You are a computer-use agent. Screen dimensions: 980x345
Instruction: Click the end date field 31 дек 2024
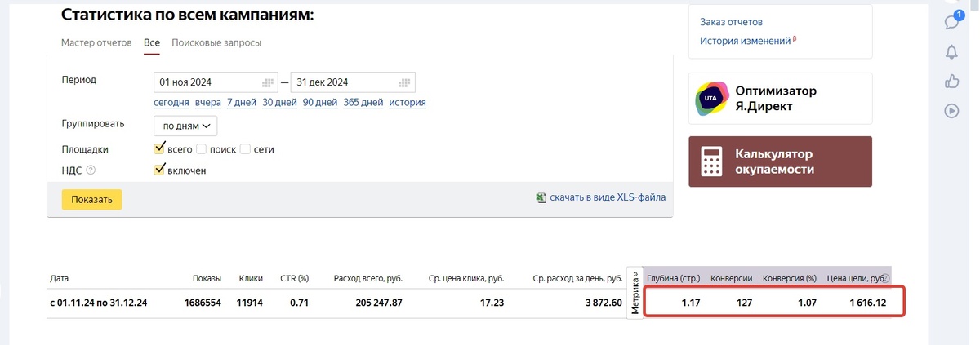[353, 82]
